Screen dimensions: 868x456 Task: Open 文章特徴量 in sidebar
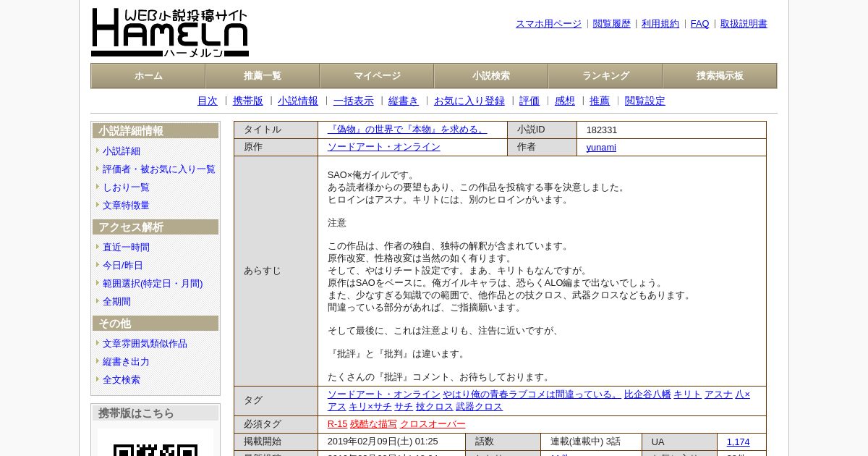click(126, 206)
